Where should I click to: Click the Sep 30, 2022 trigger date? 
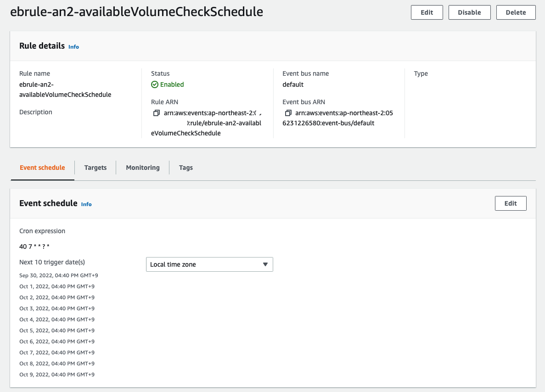pos(59,275)
